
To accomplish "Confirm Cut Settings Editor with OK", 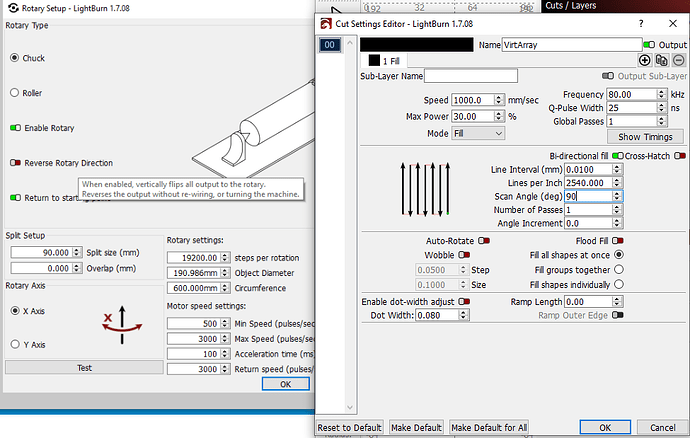I will [x=605, y=427].
